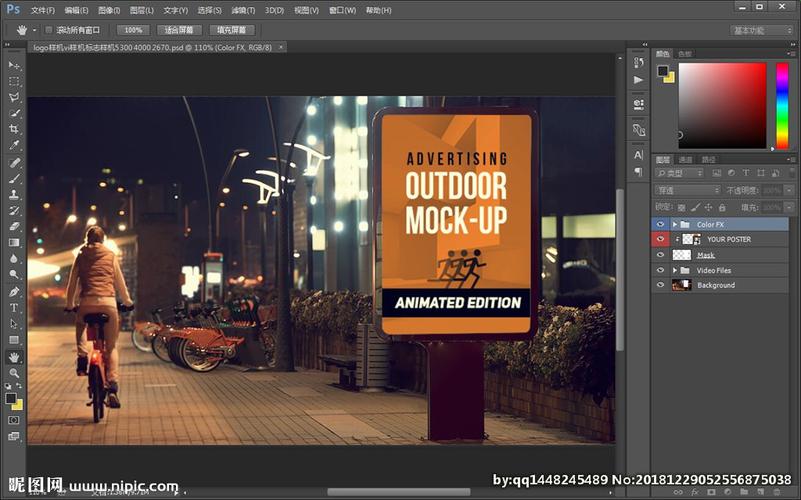This screenshot has width=801, height=500.
Task: Click the 100% zoom button
Action: (135, 30)
